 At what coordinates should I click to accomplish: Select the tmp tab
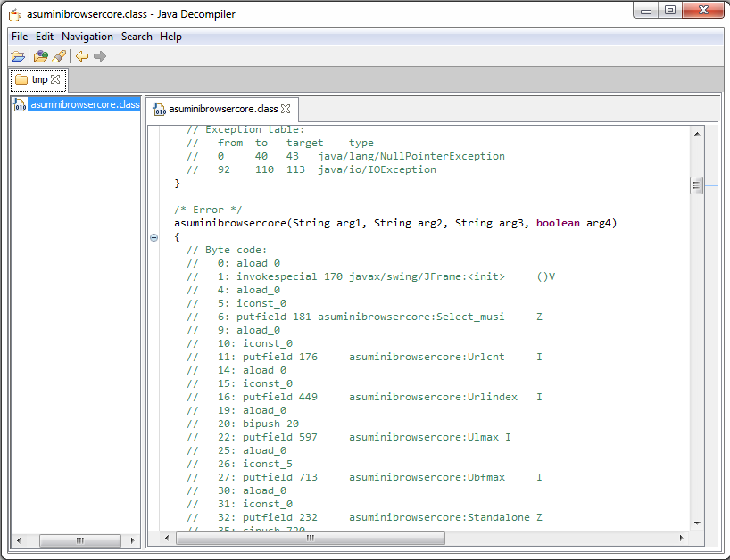(38, 80)
